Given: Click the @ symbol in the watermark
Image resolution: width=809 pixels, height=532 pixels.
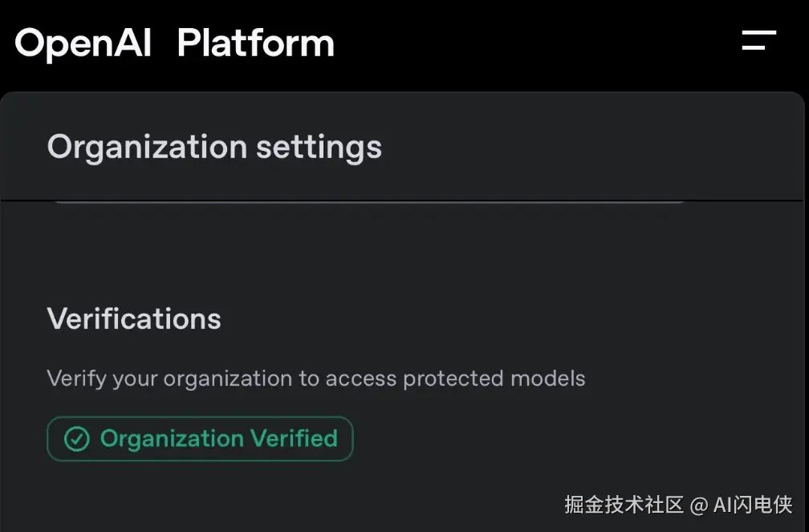Looking at the screenshot, I should 698,505.
